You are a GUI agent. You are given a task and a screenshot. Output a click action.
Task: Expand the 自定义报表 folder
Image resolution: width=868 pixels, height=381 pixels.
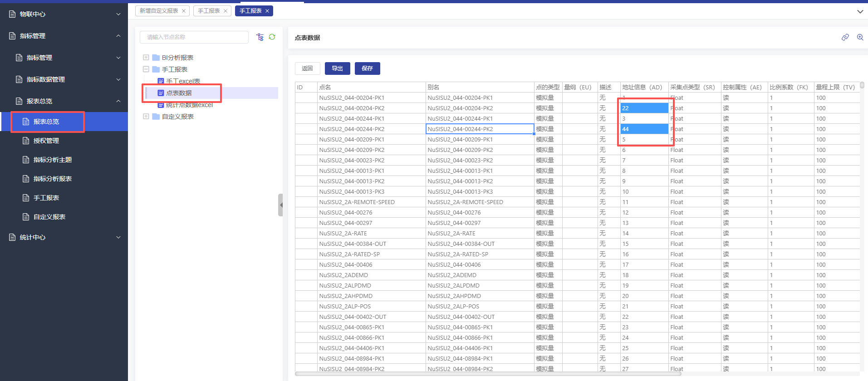(146, 117)
